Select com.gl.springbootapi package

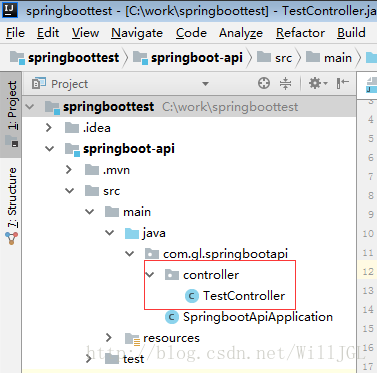pos(189,254)
